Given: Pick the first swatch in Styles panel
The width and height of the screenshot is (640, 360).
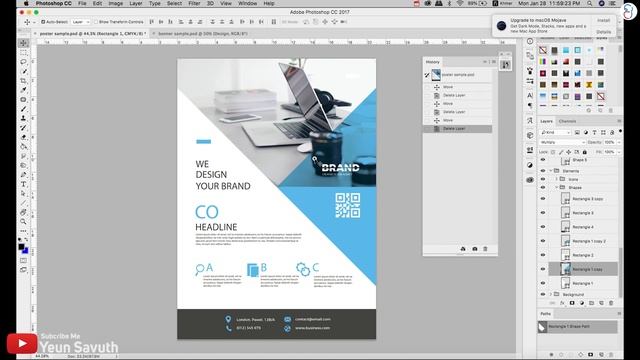Looking at the screenshot, I should (x=543, y=50).
